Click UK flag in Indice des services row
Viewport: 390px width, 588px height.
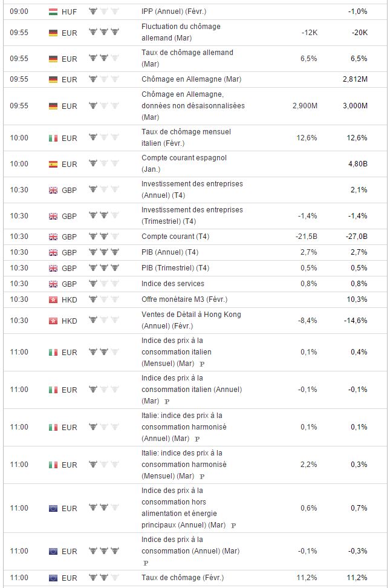tap(53, 284)
